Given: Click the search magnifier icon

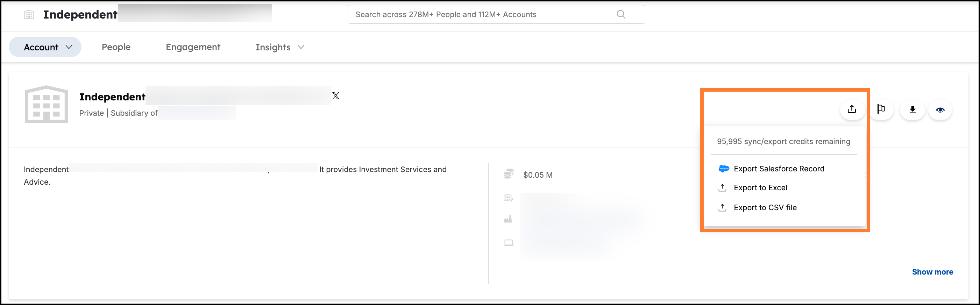Looking at the screenshot, I should 621,14.
